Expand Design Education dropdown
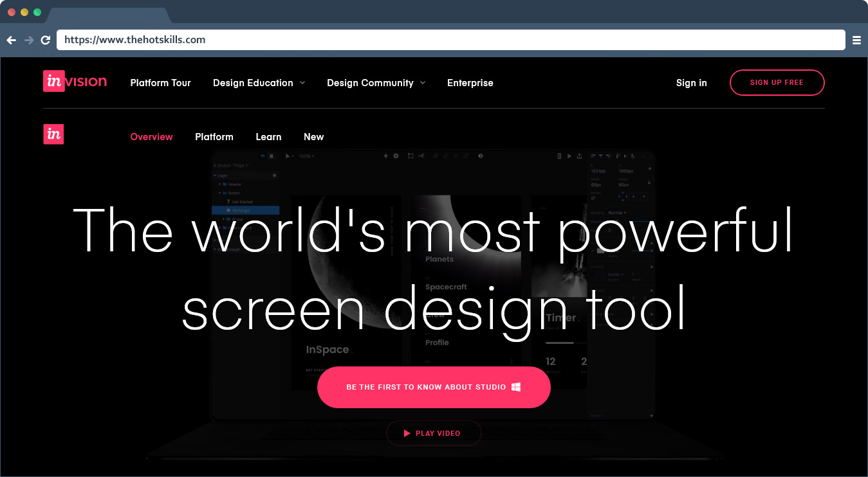868x477 pixels. point(259,83)
